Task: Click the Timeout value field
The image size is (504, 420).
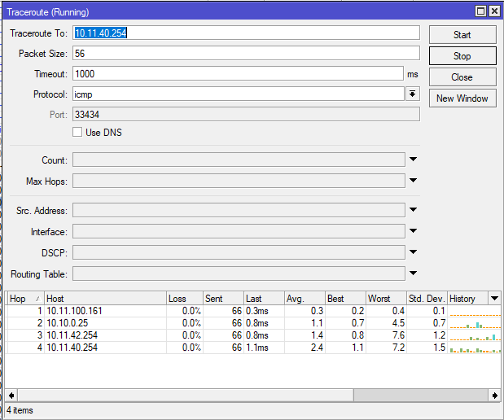Action: click(x=238, y=73)
